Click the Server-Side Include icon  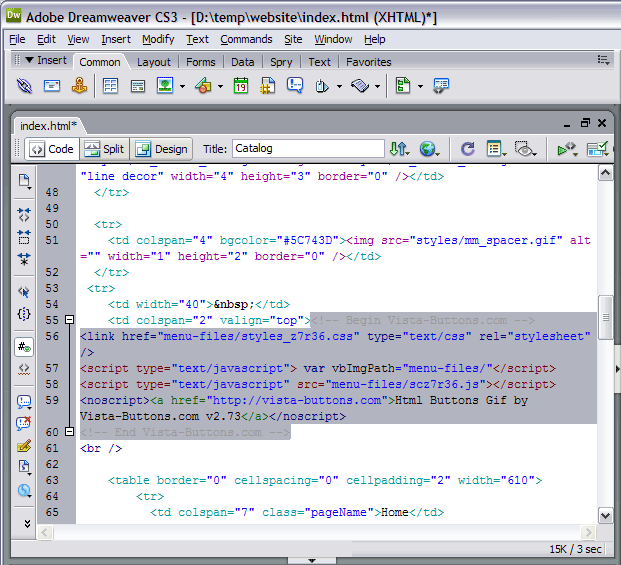point(268,86)
